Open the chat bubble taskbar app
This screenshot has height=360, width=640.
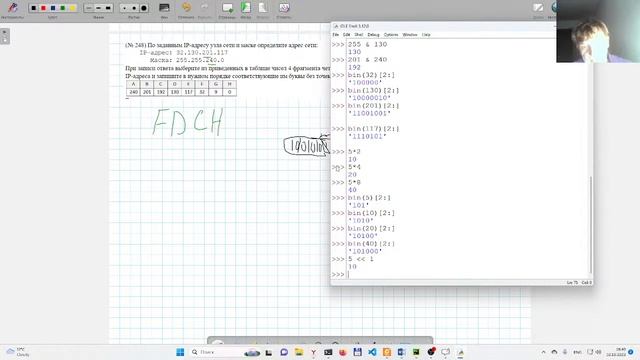(284, 352)
